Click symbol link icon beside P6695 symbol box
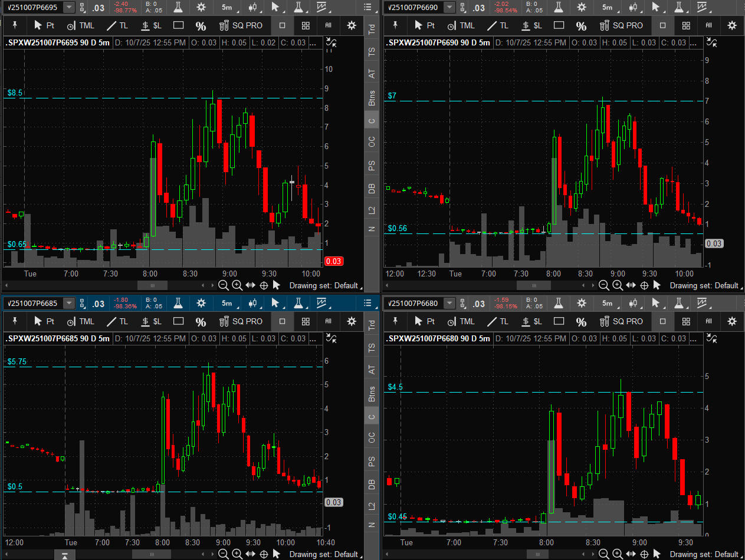Screen dimensions: 745x560 tap(83, 7)
